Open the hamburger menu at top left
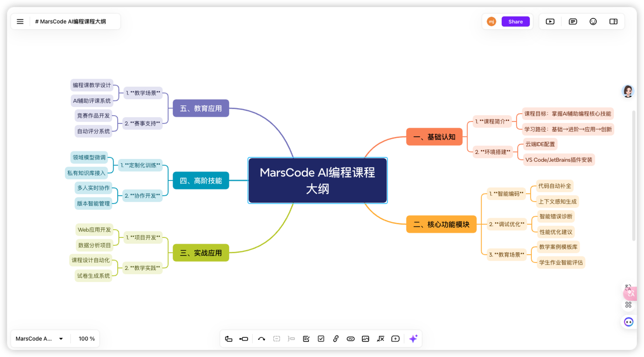 [x=20, y=22]
